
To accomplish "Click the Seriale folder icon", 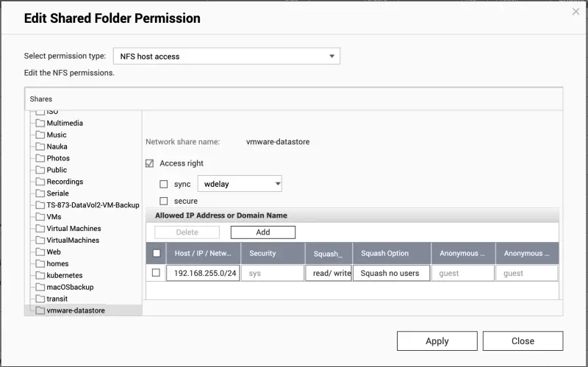I will click(40, 193).
